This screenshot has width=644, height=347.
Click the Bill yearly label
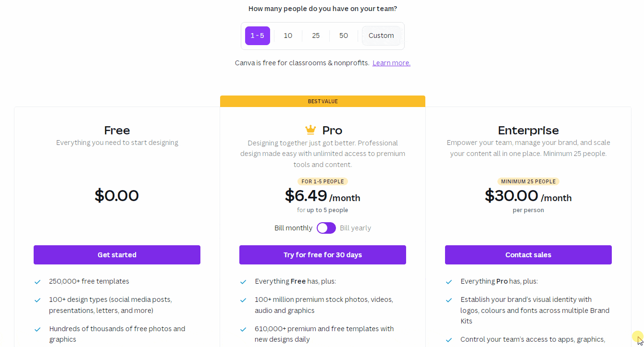[x=355, y=228]
